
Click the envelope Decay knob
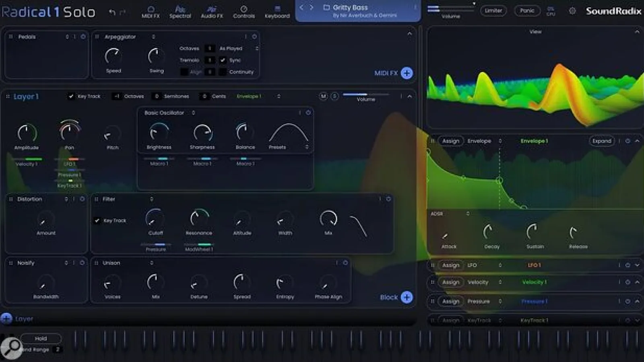tap(491, 232)
